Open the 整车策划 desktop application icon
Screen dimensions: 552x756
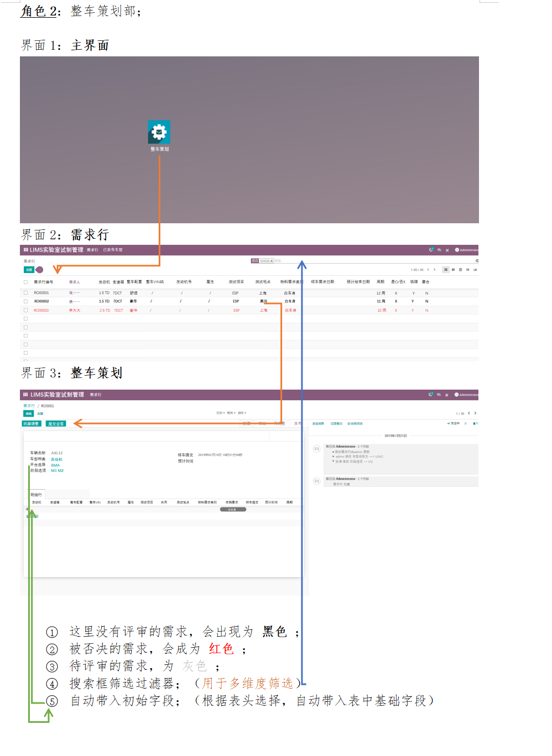[159, 133]
